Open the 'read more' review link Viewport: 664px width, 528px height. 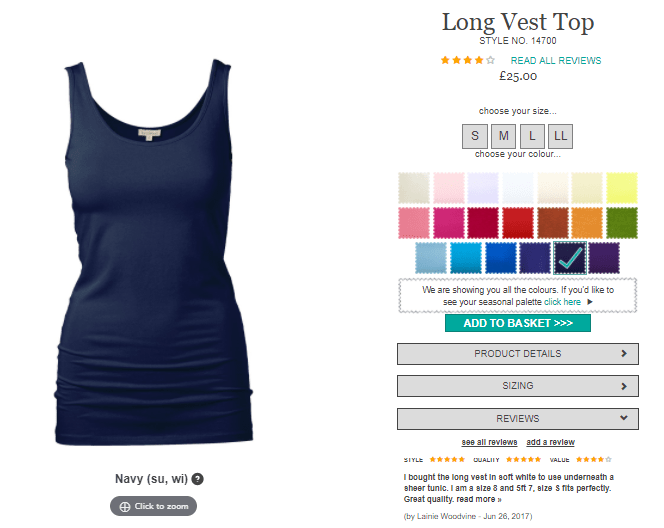pos(479,499)
